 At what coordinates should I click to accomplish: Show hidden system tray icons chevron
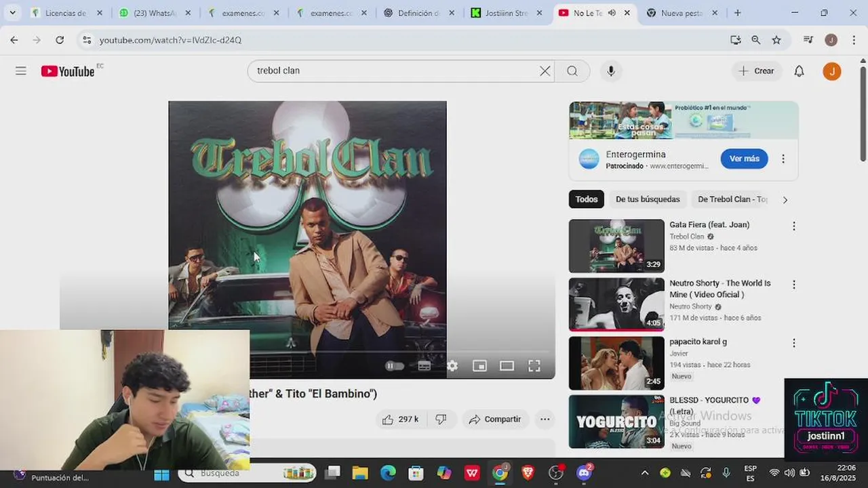click(x=644, y=473)
